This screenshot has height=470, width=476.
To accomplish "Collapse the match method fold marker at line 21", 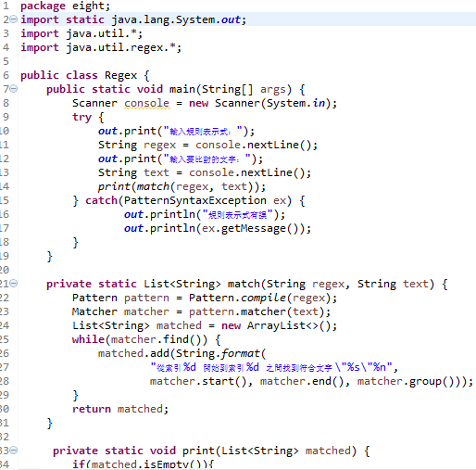I will pyautogui.click(x=14, y=284).
